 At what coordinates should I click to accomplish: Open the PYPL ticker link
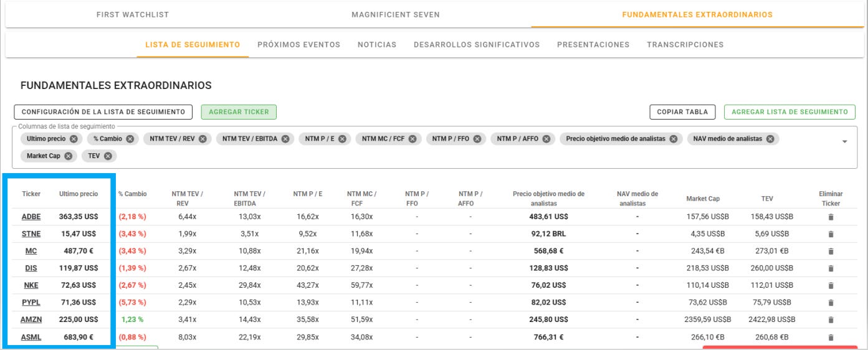(31, 303)
